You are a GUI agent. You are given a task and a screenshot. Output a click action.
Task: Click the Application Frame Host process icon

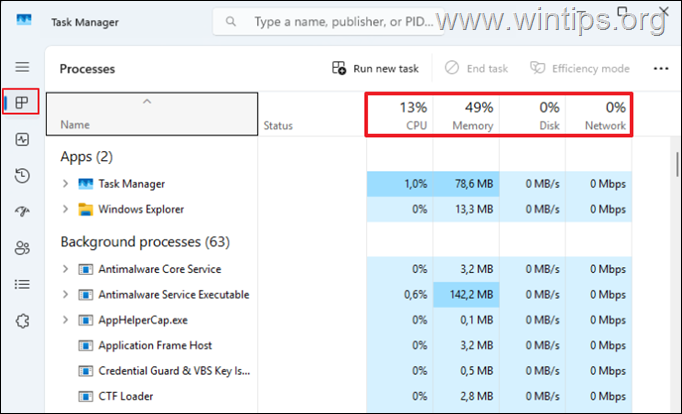[x=86, y=346]
